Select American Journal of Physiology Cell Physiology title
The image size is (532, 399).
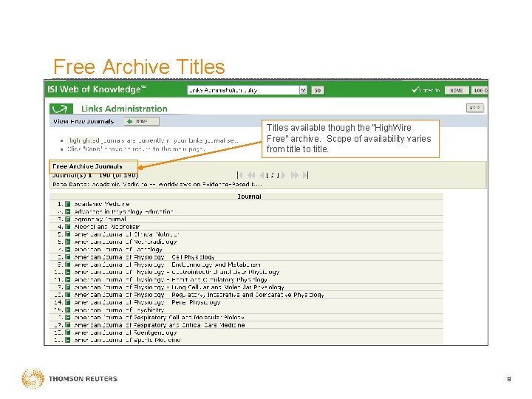pos(144,257)
